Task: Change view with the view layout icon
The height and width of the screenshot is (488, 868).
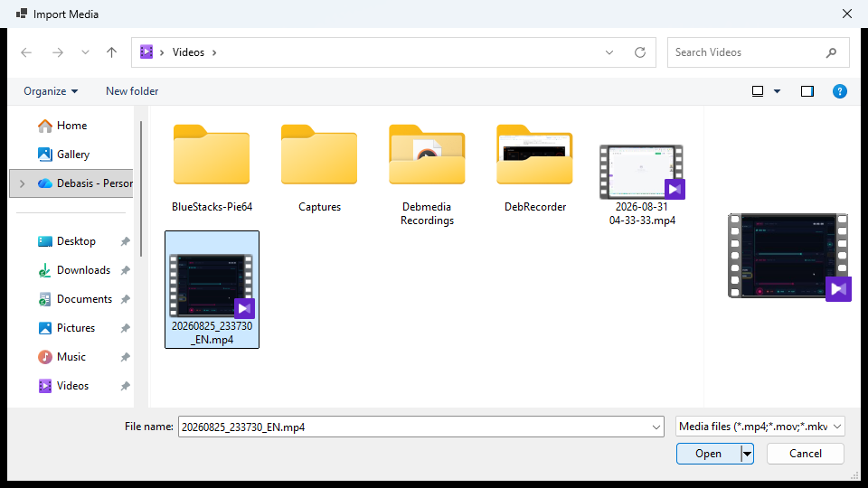Action: point(758,91)
